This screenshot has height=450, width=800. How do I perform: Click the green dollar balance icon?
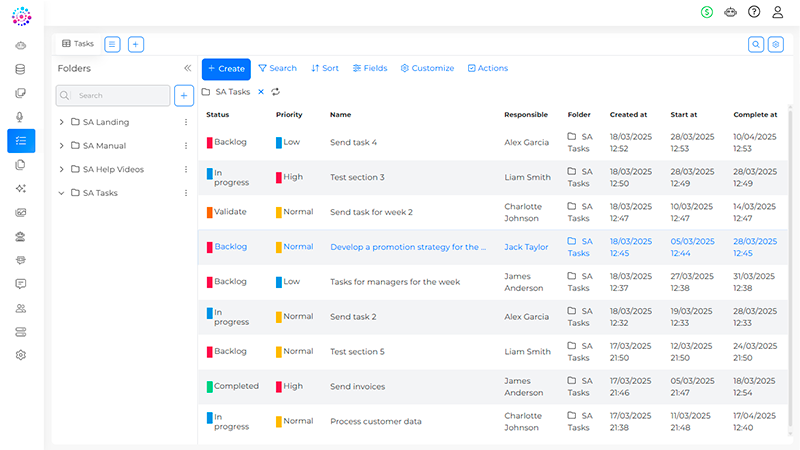coord(707,12)
